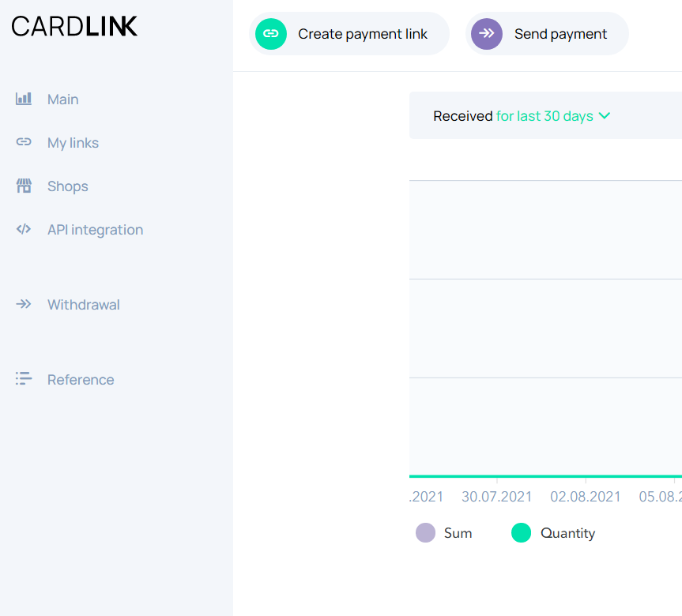Viewport: 682px width, 616px height.
Task: Click the green Quantity legend color circle
Action: point(522,533)
